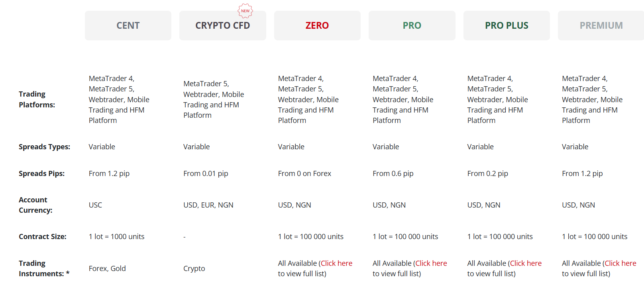Click the Trading Platforms row label

point(37,99)
